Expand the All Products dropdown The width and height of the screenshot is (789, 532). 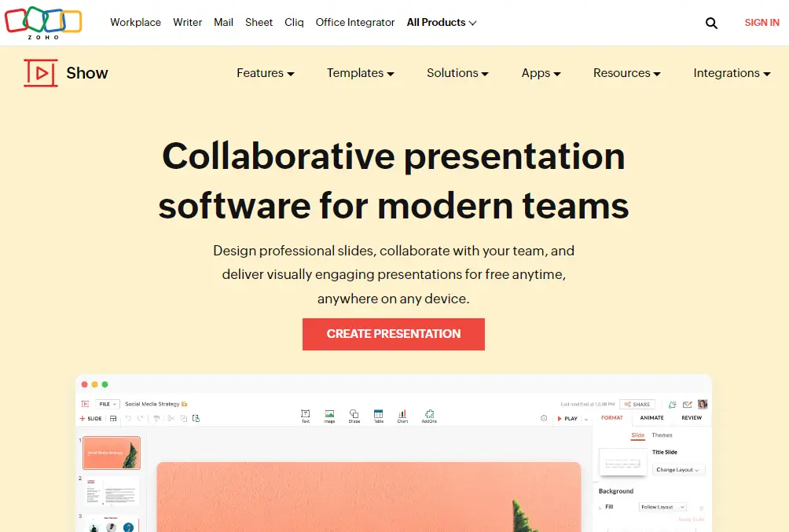[x=441, y=23]
